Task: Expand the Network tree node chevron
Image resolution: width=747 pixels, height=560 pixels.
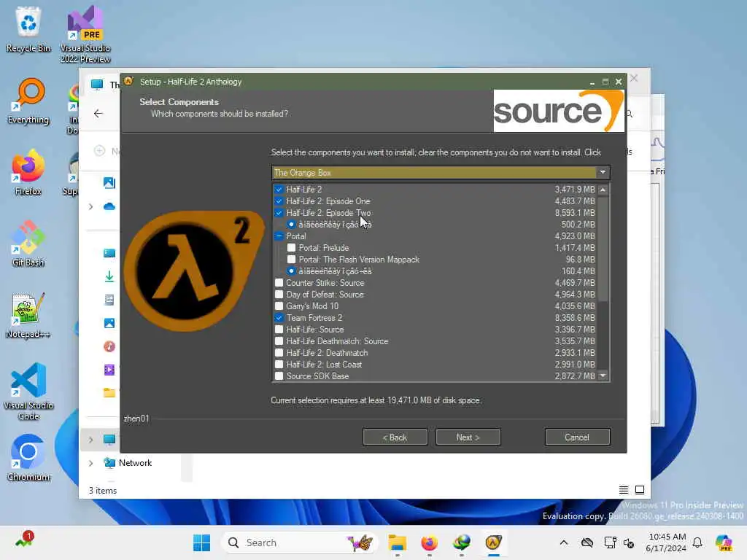Action: (90, 463)
